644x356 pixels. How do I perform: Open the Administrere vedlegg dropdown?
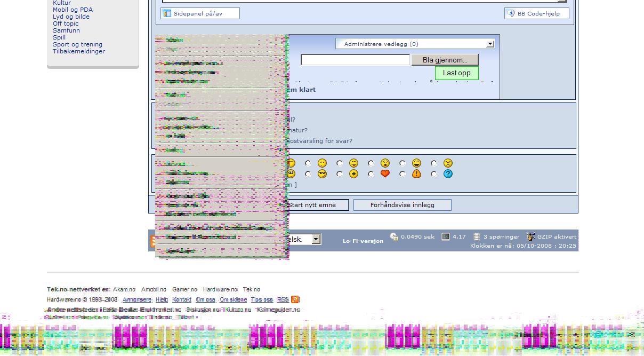[415, 44]
